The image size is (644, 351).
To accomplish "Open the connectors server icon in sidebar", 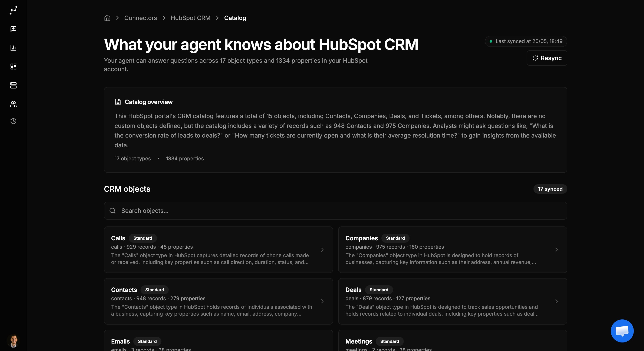I will pyautogui.click(x=13, y=85).
